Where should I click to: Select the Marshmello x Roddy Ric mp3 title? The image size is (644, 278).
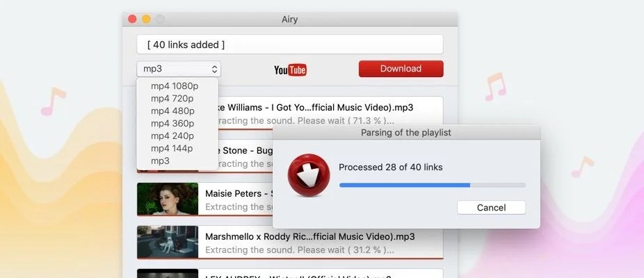(x=310, y=236)
